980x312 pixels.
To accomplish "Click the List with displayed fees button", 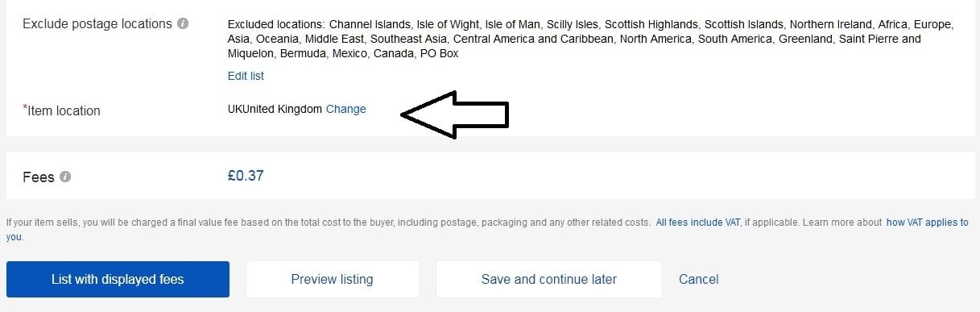I will point(118,279).
